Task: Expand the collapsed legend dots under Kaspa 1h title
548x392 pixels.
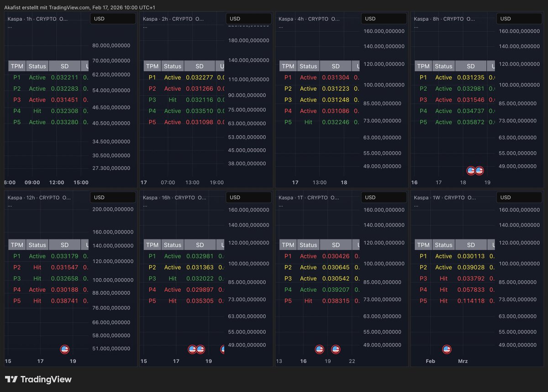Action: (10, 26)
